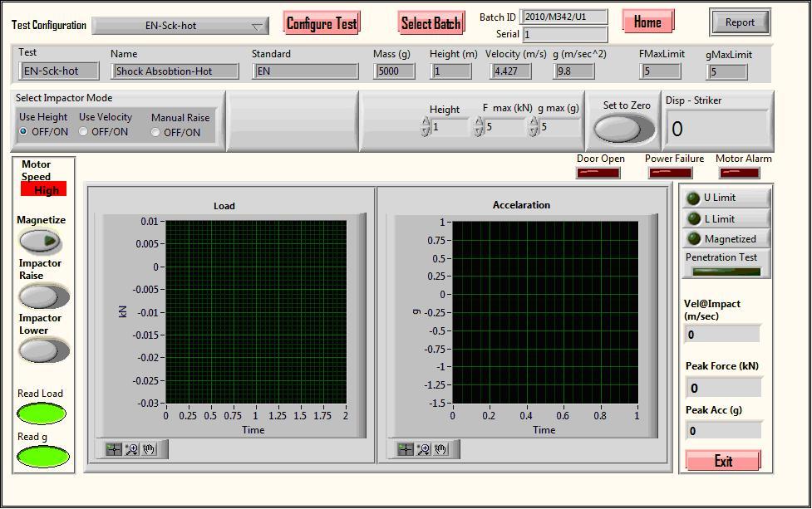812x509 pixels.
Task: Click the Exit button
Action: (x=722, y=460)
